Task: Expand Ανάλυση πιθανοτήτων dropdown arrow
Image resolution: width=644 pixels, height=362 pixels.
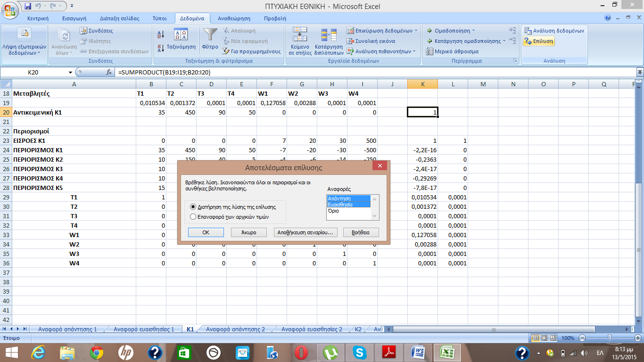Action: (x=414, y=51)
